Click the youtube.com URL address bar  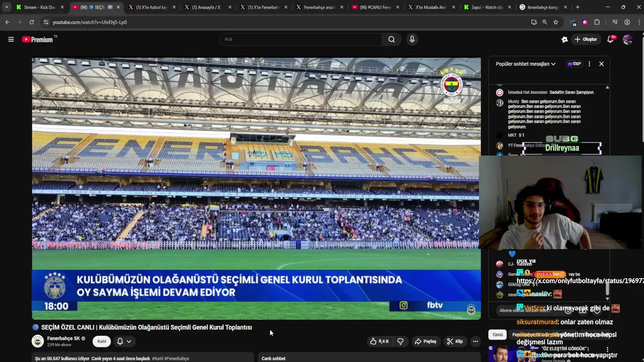click(x=90, y=22)
